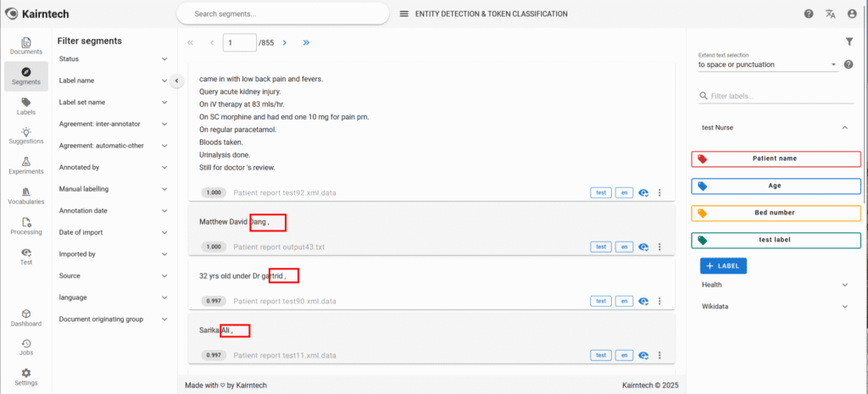Open Documents in the sidebar

26,46
